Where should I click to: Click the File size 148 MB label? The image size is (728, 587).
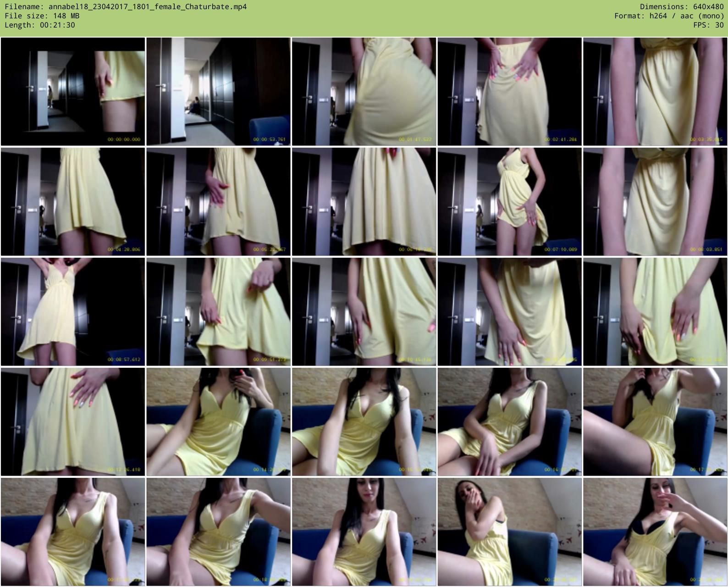[42, 16]
